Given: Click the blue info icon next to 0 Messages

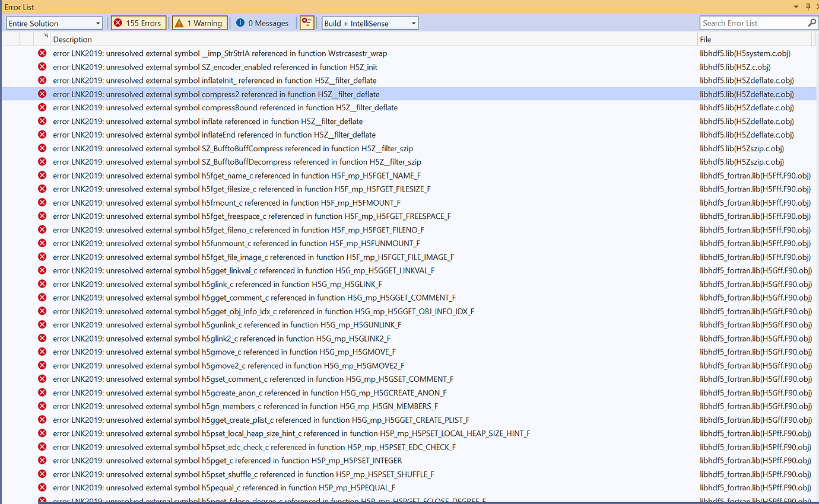Looking at the screenshot, I should (240, 23).
